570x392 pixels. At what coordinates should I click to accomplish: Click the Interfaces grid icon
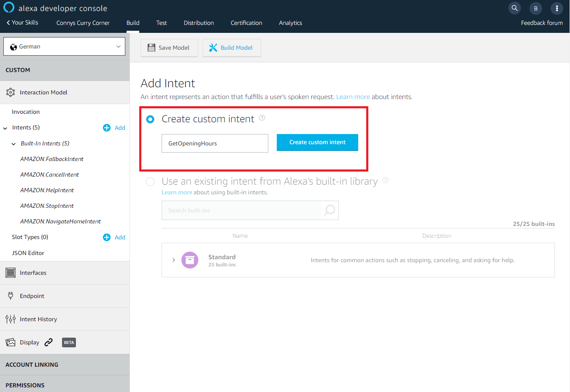(11, 273)
